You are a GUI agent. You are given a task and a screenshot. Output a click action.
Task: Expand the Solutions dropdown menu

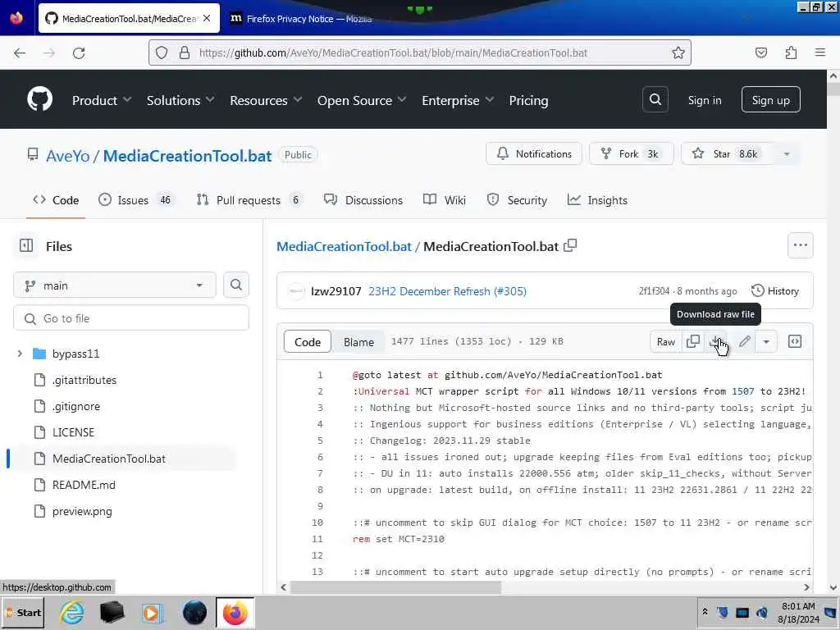click(180, 100)
